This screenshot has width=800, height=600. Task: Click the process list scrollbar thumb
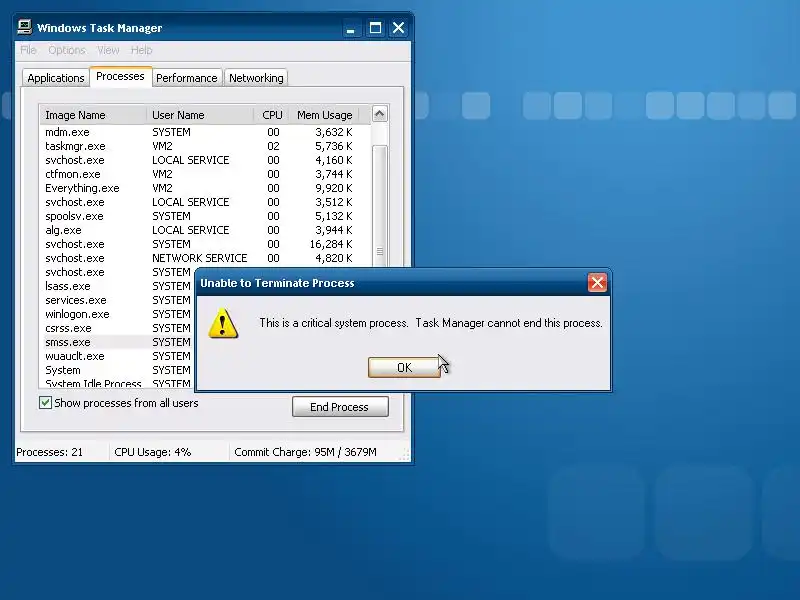click(379, 206)
